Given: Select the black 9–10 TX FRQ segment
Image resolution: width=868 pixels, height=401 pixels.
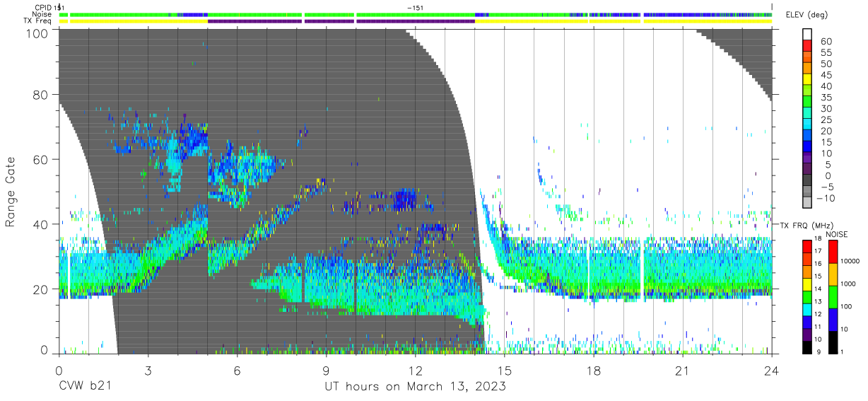Looking at the screenshot, I should coord(807,346).
